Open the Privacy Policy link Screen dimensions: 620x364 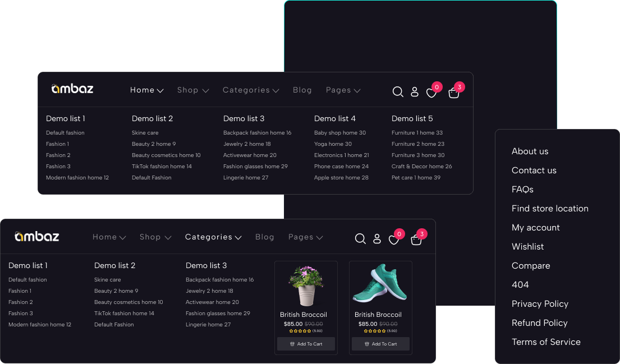[540, 303]
